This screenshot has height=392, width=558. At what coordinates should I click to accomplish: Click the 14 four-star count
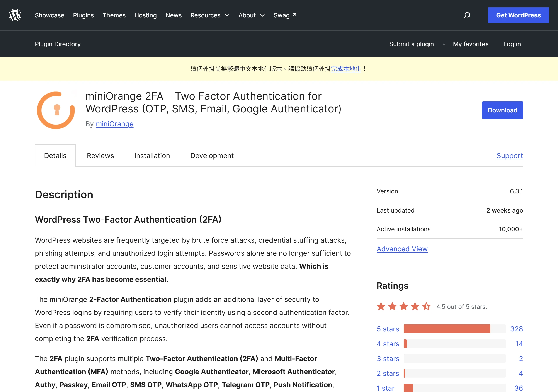pos(519,344)
